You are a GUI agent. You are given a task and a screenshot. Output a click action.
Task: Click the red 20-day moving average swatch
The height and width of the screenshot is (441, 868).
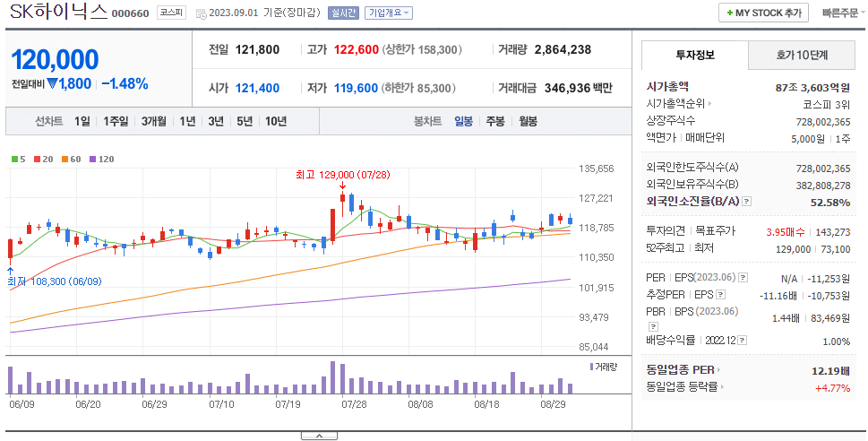37,159
